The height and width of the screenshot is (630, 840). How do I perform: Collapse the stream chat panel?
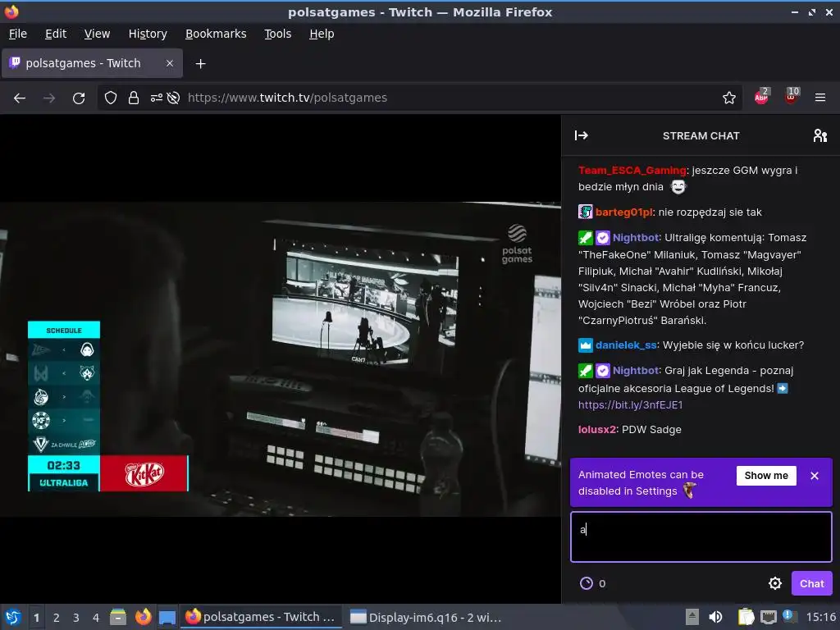(x=582, y=135)
